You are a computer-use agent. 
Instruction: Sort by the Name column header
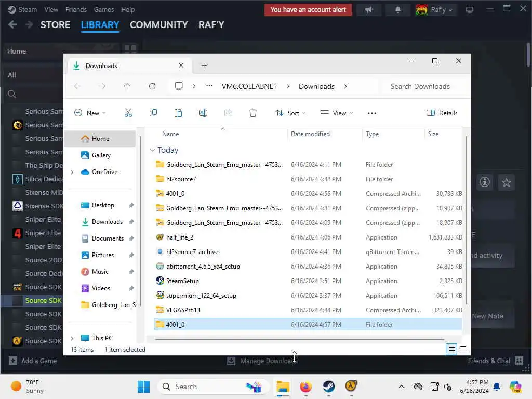tap(170, 134)
